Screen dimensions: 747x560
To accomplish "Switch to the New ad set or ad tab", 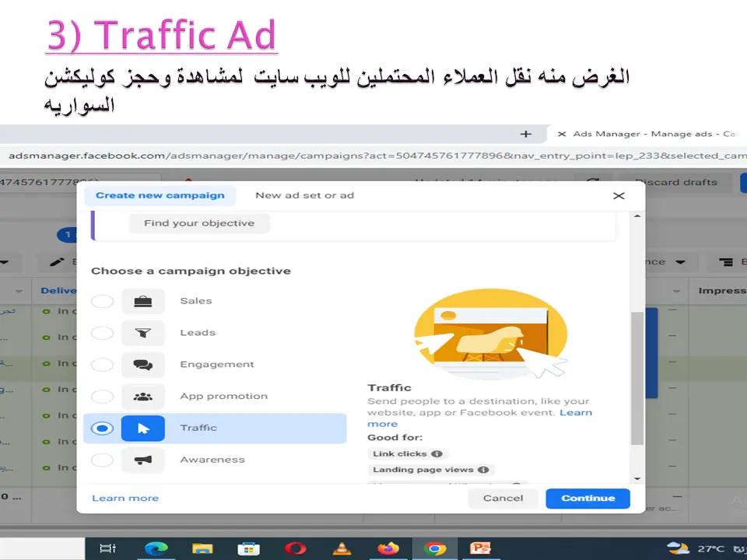I will pyautogui.click(x=304, y=195).
